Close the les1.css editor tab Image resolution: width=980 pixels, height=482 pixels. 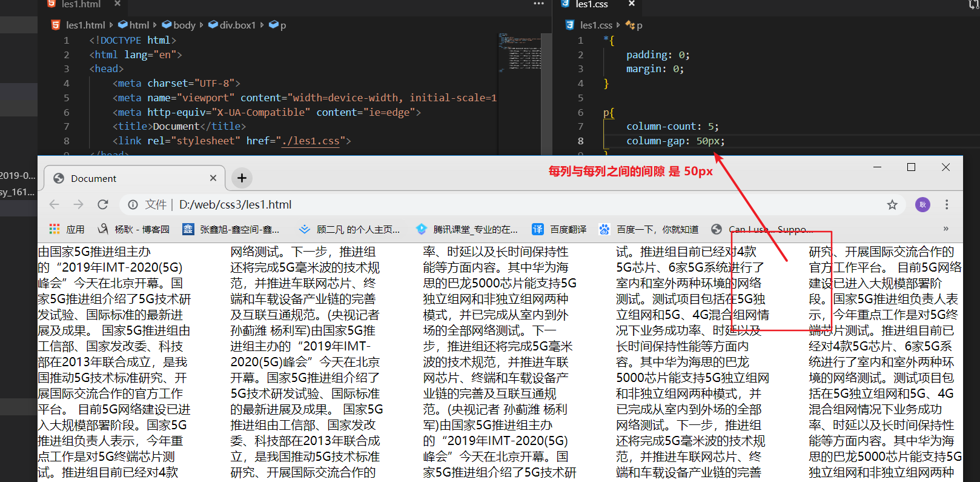click(632, 4)
